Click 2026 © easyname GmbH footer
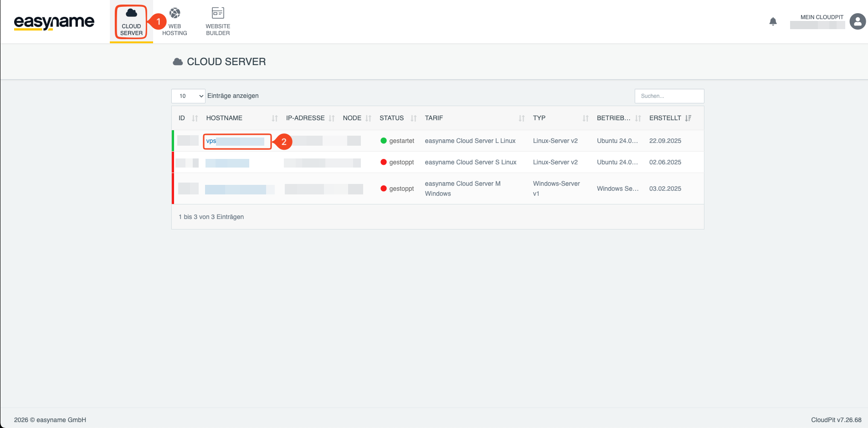The image size is (868, 428). pos(50,420)
